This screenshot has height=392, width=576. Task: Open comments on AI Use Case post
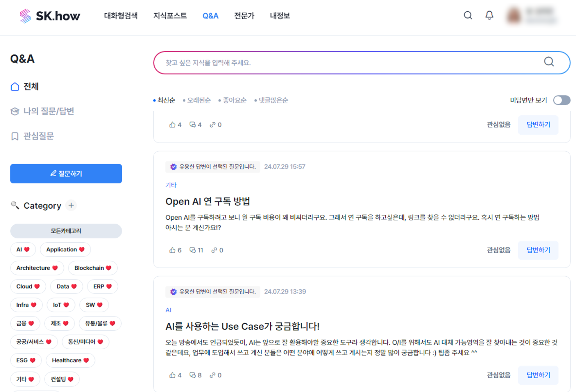[x=193, y=375]
